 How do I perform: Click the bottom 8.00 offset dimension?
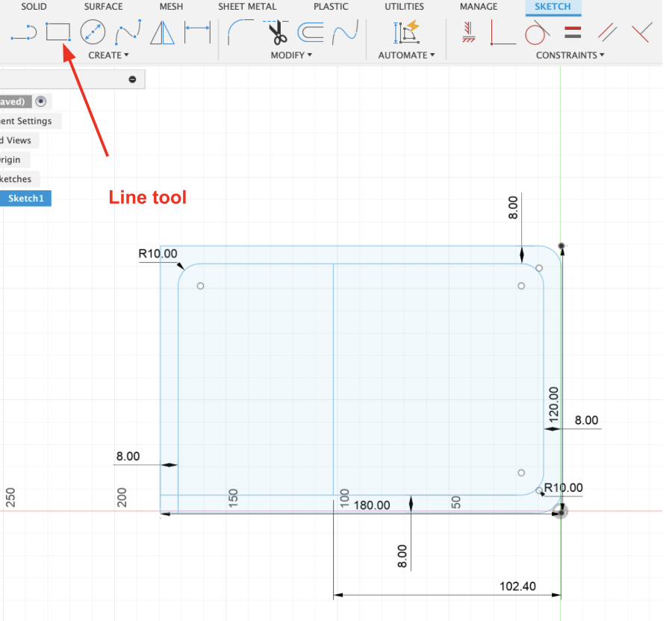[402, 556]
